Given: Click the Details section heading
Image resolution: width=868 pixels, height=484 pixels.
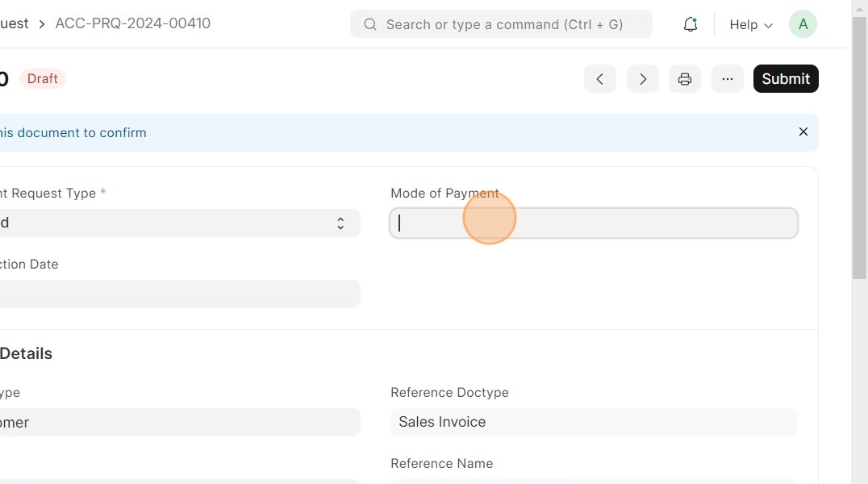Looking at the screenshot, I should click(26, 353).
